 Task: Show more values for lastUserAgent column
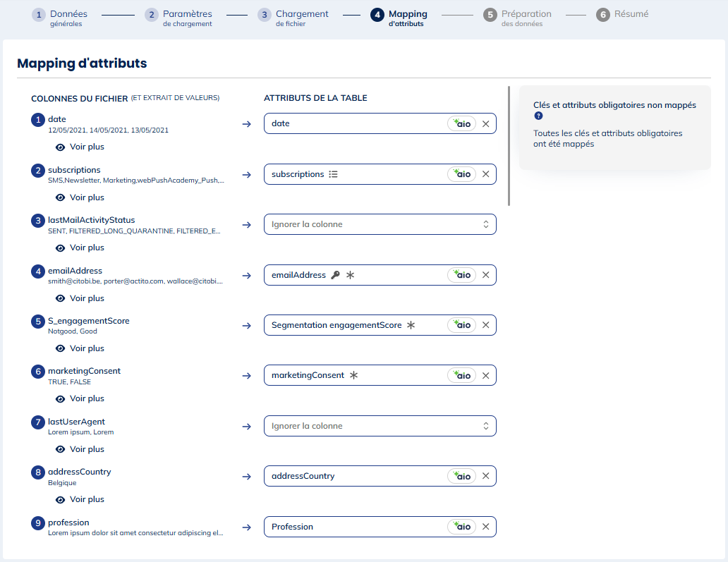click(x=80, y=449)
